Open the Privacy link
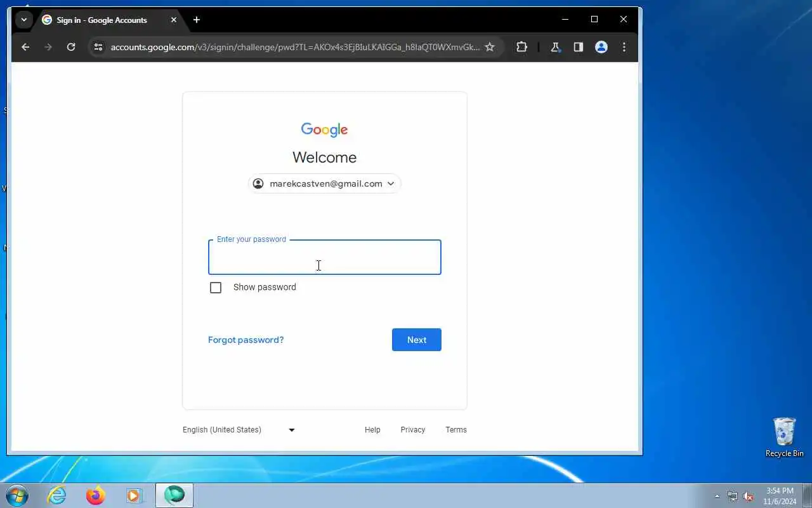812x508 pixels. (413, 430)
